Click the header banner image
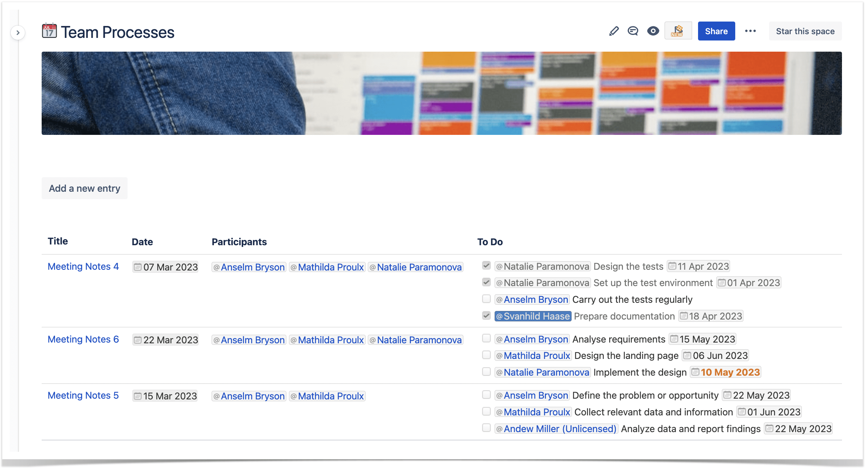 (441, 93)
